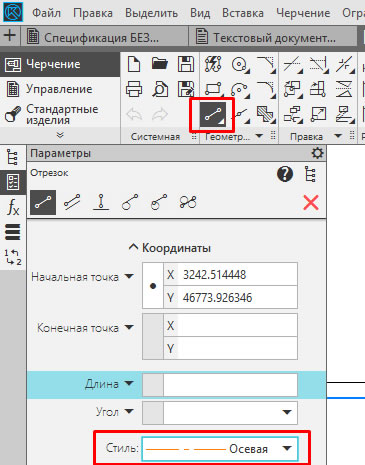365x465 pixels.
Task: Open the layers sidebar icon
Action: coord(13,232)
